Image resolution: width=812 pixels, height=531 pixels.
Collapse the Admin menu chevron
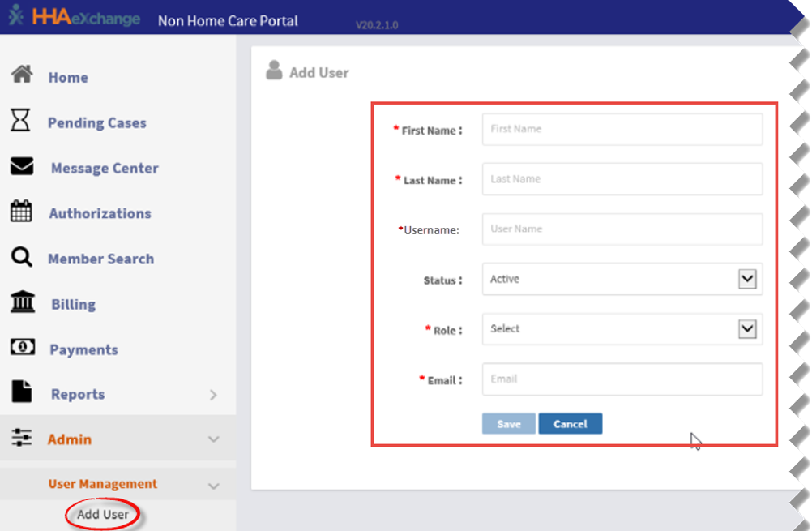[x=213, y=439]
